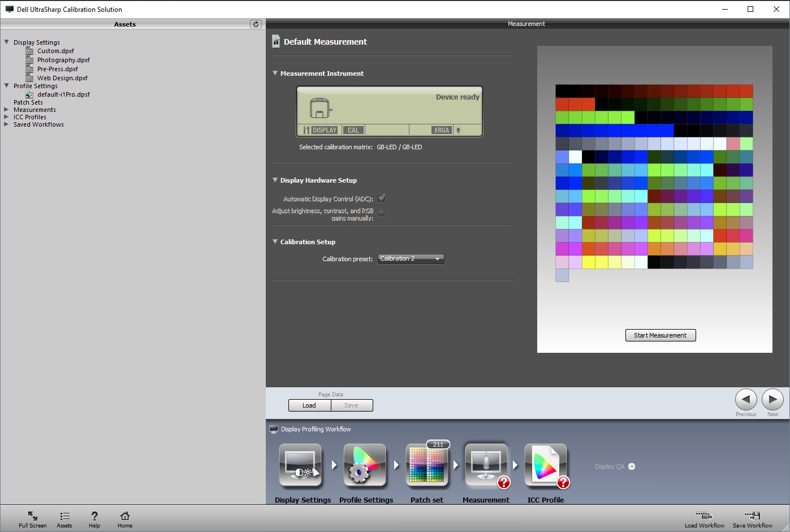Click the Save page data button
Viewport: 790px width, 532px height.
(352, 405)
